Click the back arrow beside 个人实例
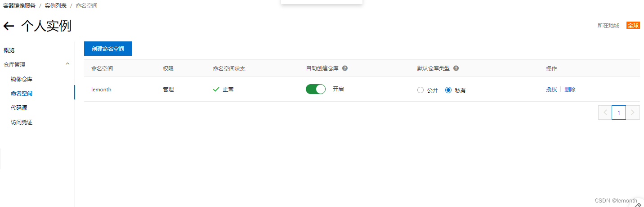 point(9,26)
